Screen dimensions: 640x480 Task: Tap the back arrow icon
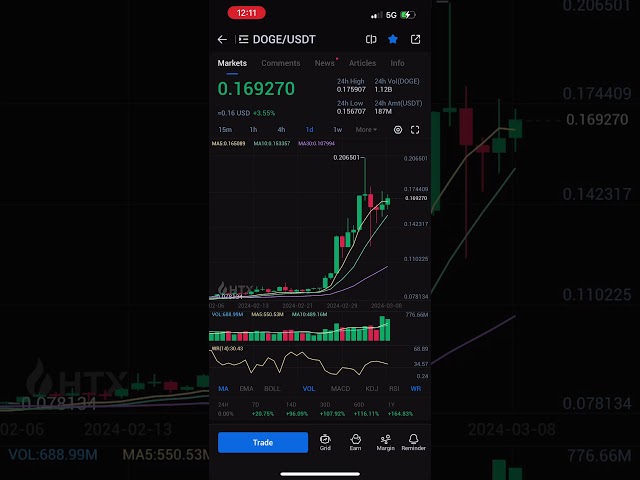222,40
